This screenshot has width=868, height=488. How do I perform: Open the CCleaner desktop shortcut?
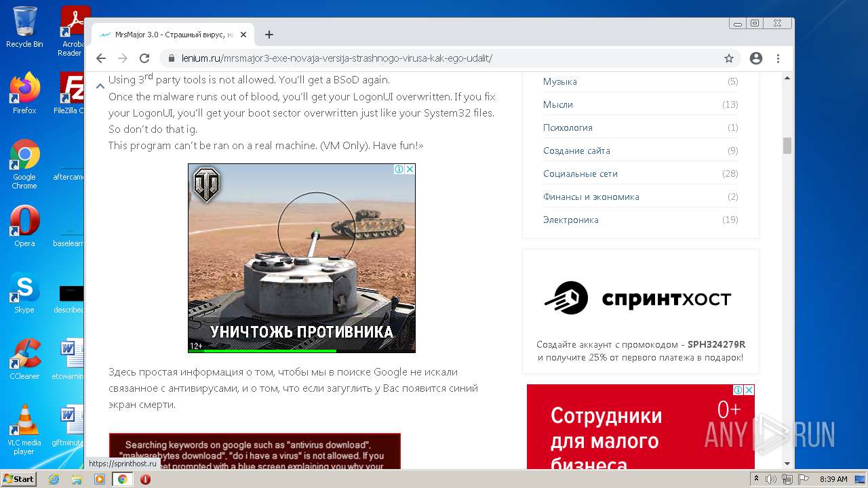coord(24,359)
